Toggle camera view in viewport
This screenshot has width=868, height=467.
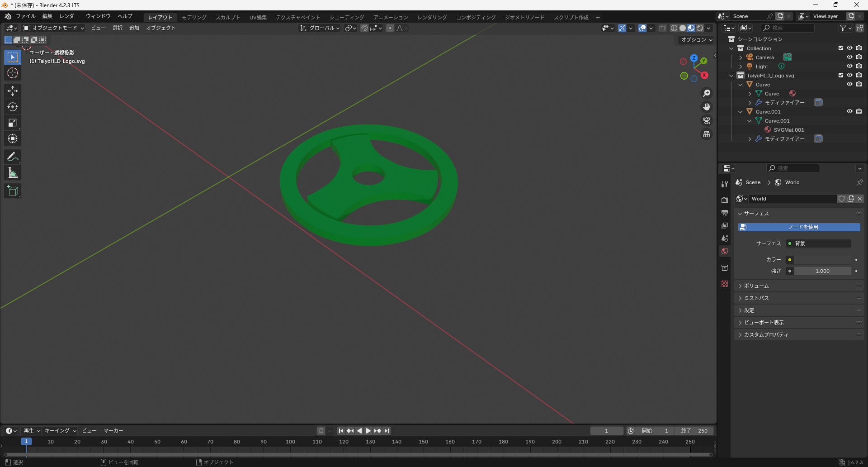706,121
